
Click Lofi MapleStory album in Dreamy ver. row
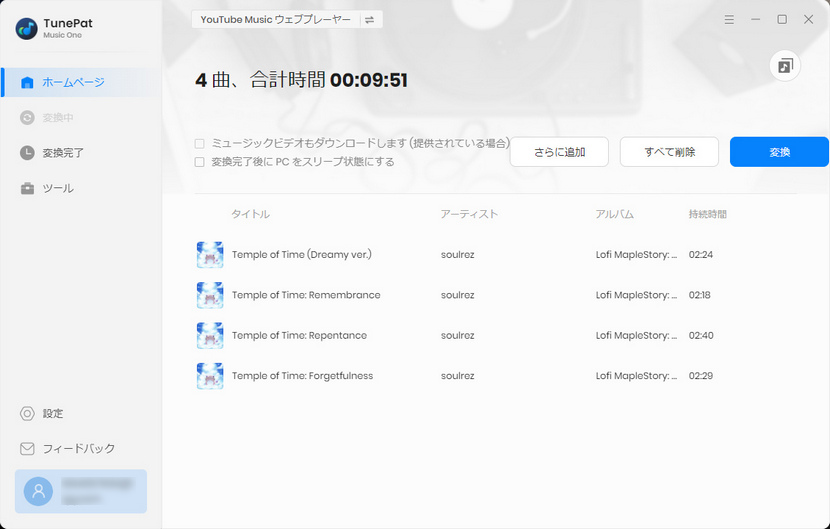(x=636, y=255)
